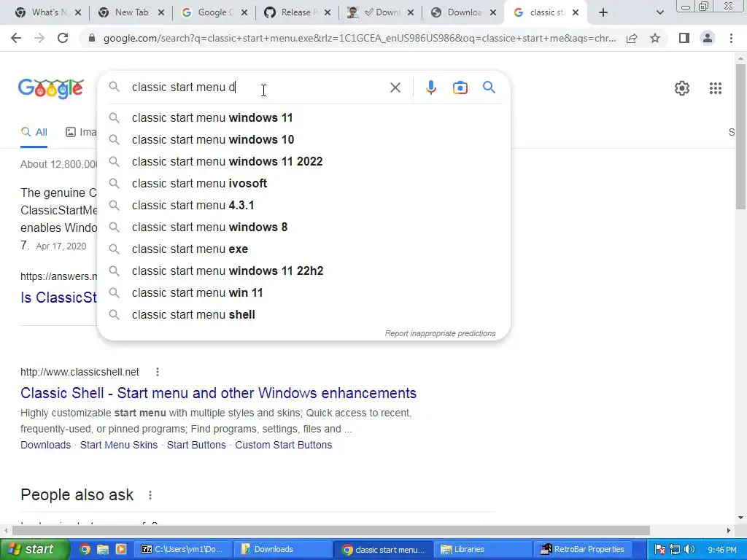Open the three-dot menu beside People also ask
This screenshot has width=747, height=560.
tap(150, 495)
